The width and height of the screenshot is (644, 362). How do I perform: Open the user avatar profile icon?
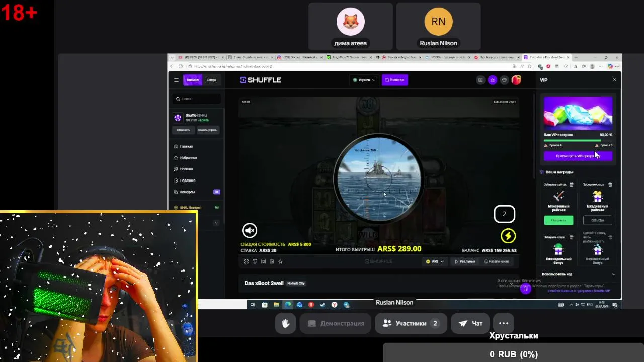pos(516,80)
